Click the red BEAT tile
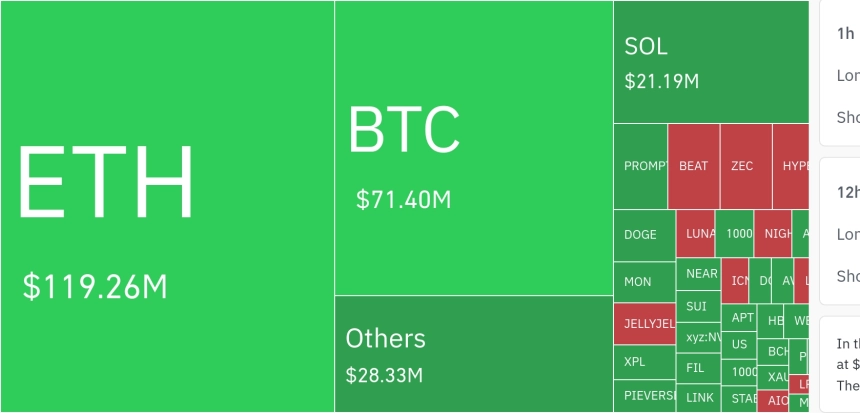Viewport: 860px width, 413px height. coord(693,166)
